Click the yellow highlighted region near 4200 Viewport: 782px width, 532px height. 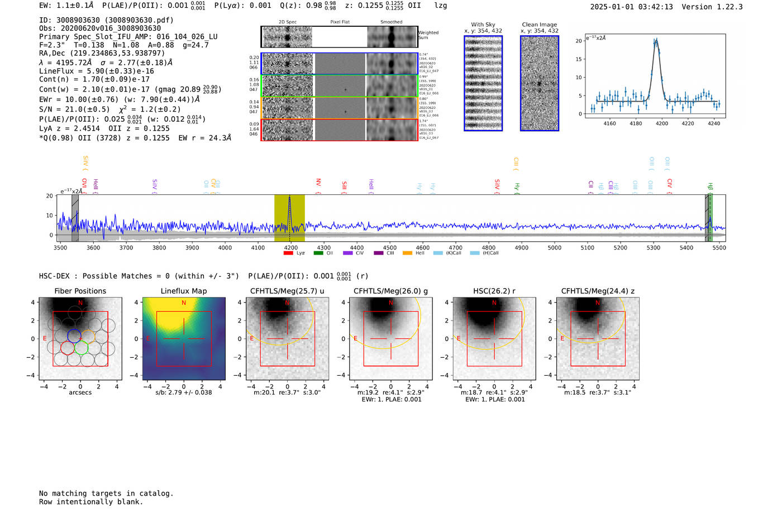pos(289,218)
